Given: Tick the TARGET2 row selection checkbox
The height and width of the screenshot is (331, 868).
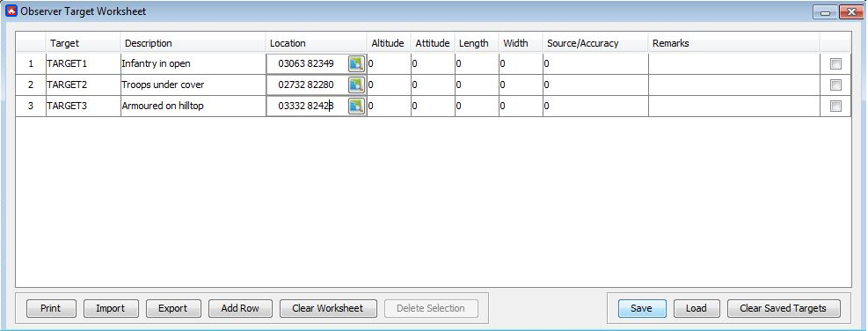Looking at the screenshot, I should [835, 85].
